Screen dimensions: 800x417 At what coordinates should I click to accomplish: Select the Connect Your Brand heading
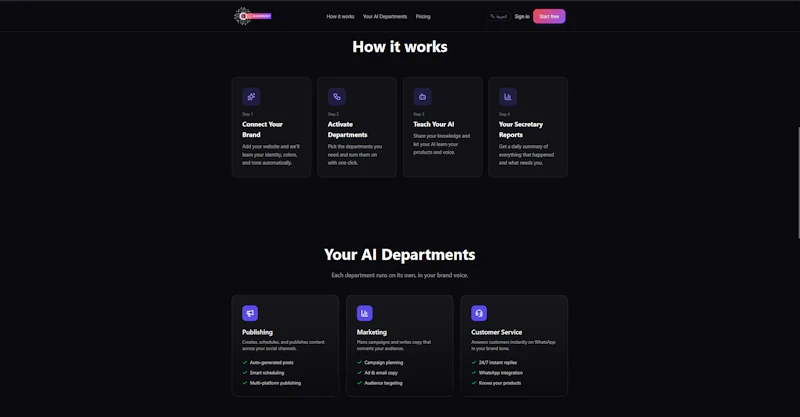[x=262, y=129]
